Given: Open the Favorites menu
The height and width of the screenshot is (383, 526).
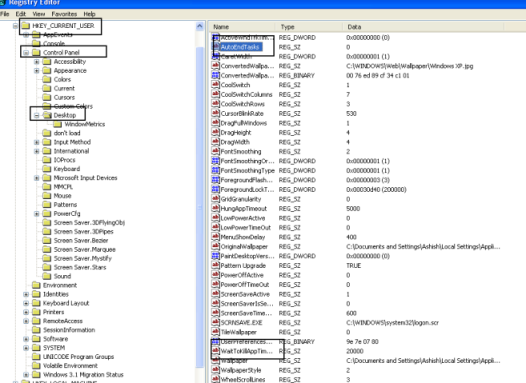Looking at the screenshot, I should (x=64, y=14).
